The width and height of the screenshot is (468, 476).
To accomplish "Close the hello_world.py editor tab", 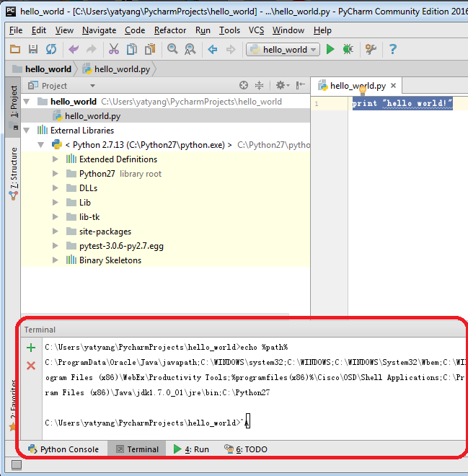I will [x=393, y=86].
